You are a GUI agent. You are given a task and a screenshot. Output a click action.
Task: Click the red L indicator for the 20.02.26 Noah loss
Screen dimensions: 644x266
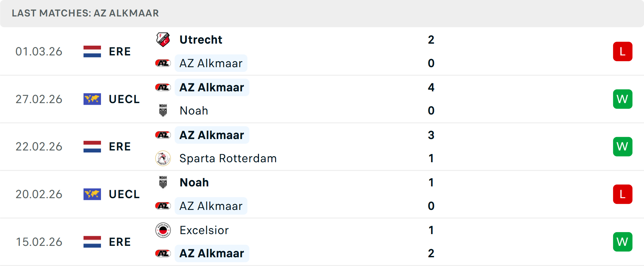click(x=623, y=194)
